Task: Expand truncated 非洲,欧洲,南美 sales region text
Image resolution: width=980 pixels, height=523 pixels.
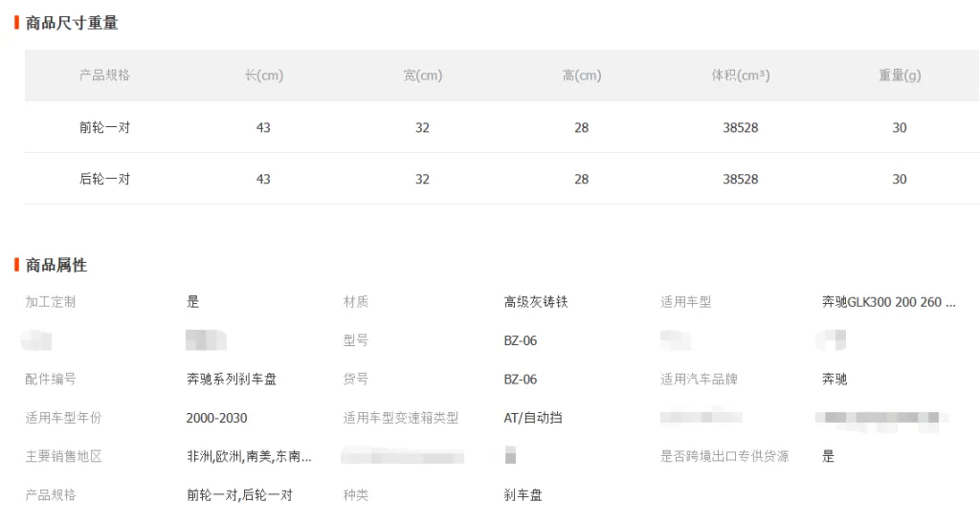Action: [249, 457]
